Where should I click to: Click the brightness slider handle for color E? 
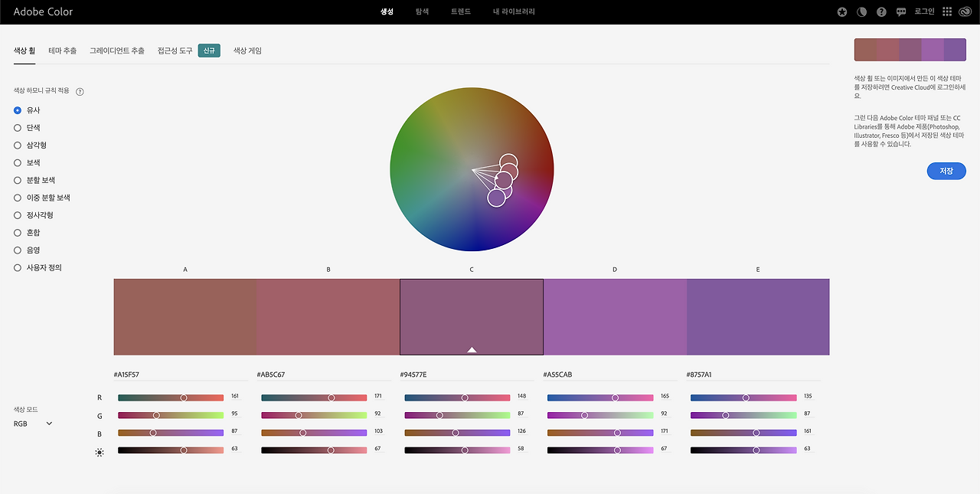(756, 450)
